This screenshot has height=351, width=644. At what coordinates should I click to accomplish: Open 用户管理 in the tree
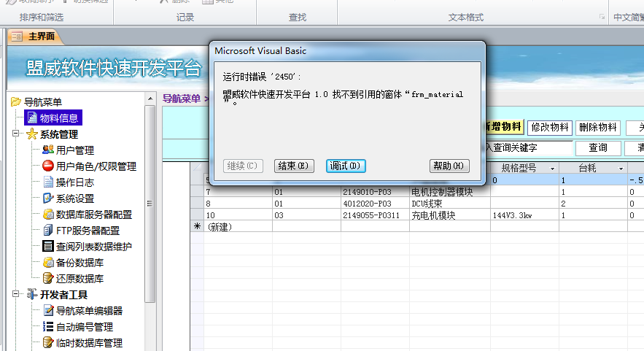[75, 150]
